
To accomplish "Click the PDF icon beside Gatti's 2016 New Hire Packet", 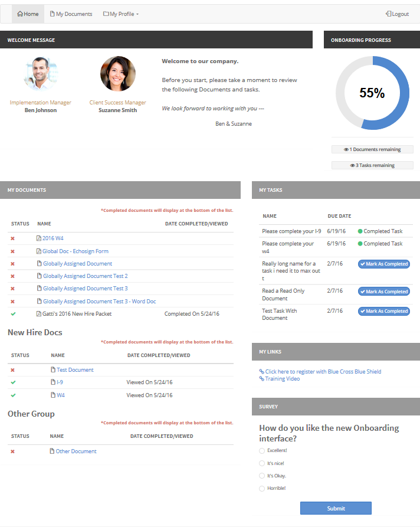I will click(39, 314).
